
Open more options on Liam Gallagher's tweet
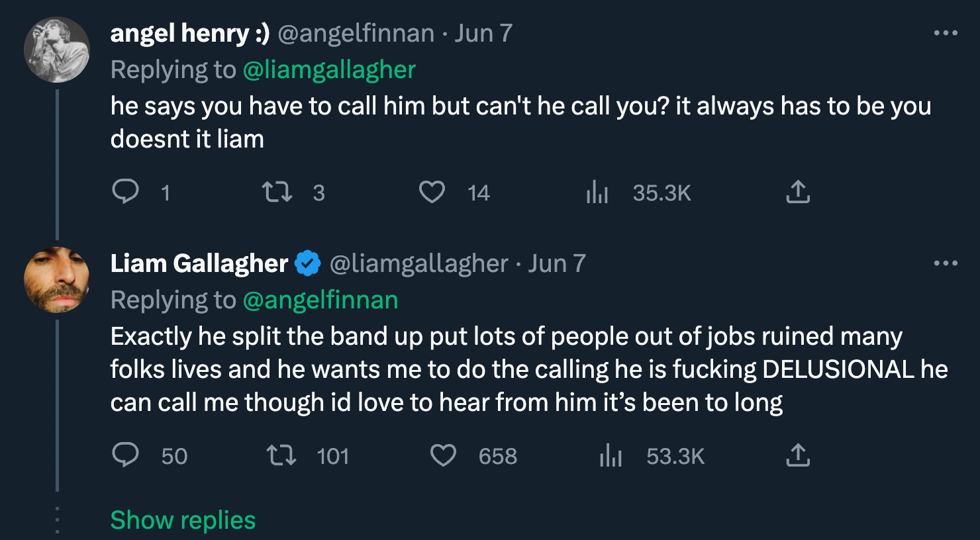pyautogui.click(x=946, y=263)
